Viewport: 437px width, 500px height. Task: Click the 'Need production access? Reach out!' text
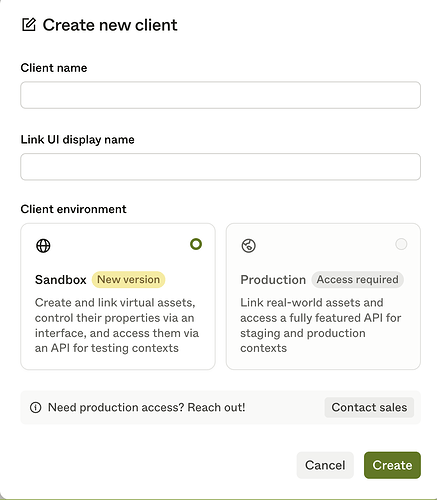(147, 407)
